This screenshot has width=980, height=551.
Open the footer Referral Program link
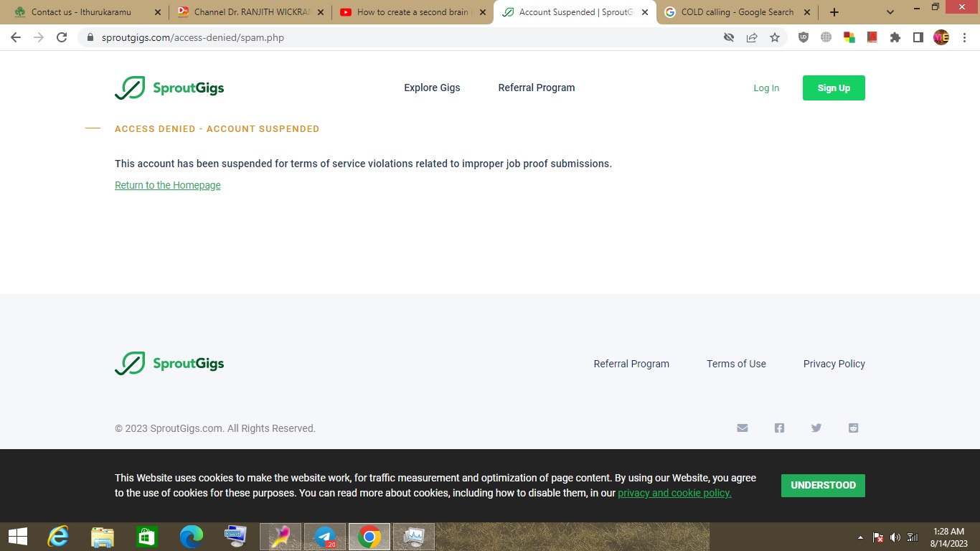click(631, 364)
